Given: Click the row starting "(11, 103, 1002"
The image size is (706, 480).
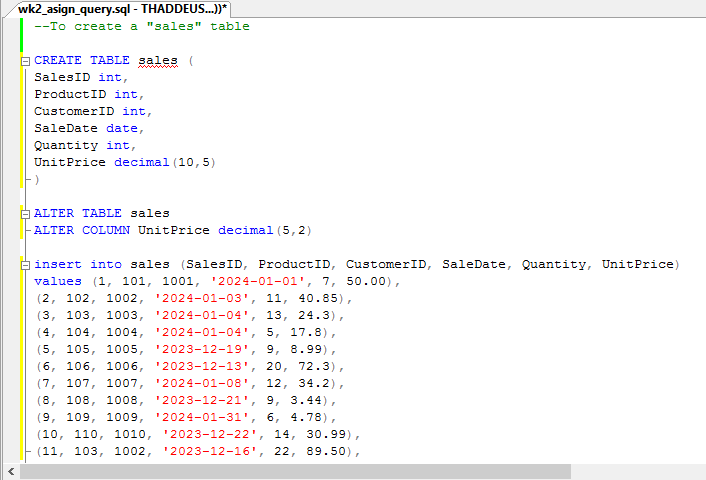Looking at the screenshot, I should 198,451.
